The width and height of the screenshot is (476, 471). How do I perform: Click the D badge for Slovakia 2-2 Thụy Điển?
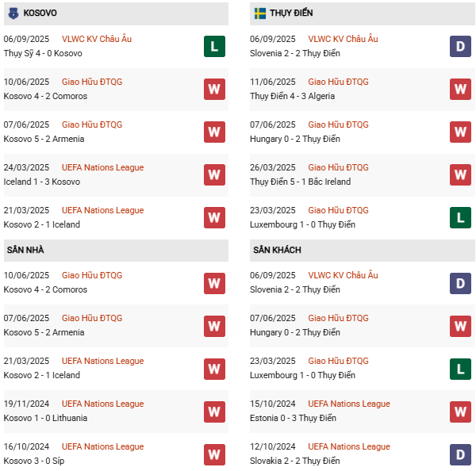click(461, 454)
